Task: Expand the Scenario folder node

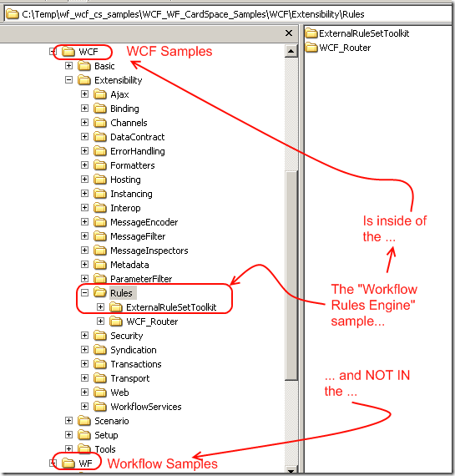Action: 69,420
